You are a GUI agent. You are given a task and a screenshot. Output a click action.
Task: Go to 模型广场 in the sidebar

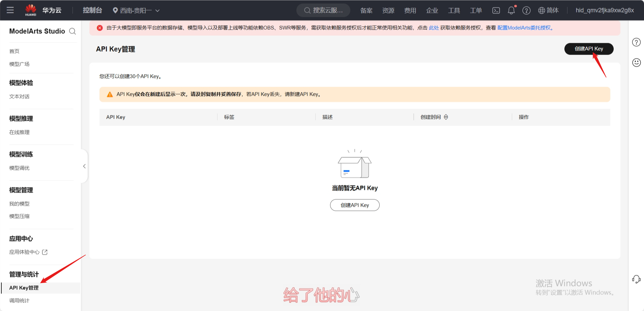click(19, 64)
